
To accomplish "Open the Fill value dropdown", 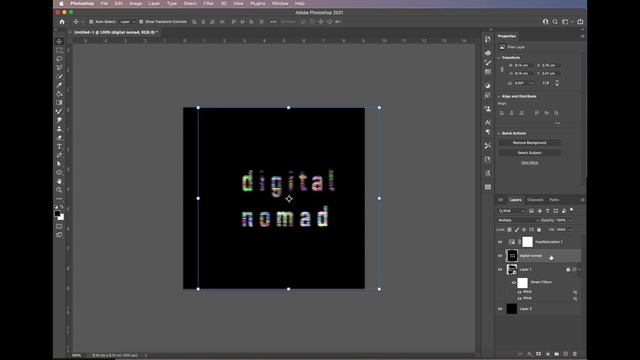I will (570, 230).
